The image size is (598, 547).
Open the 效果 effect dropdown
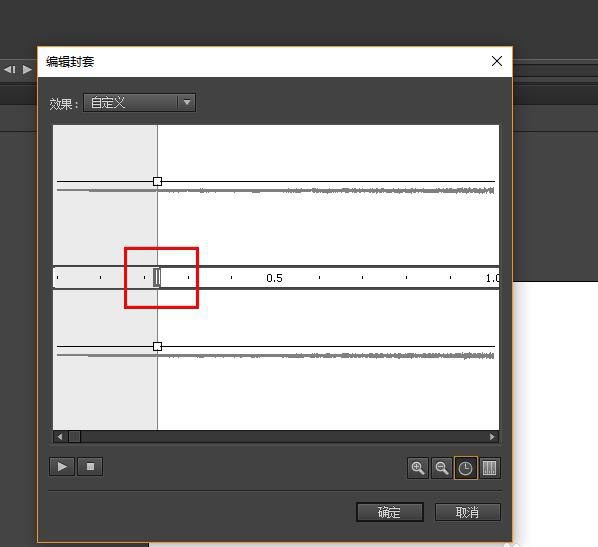(139, 103)
